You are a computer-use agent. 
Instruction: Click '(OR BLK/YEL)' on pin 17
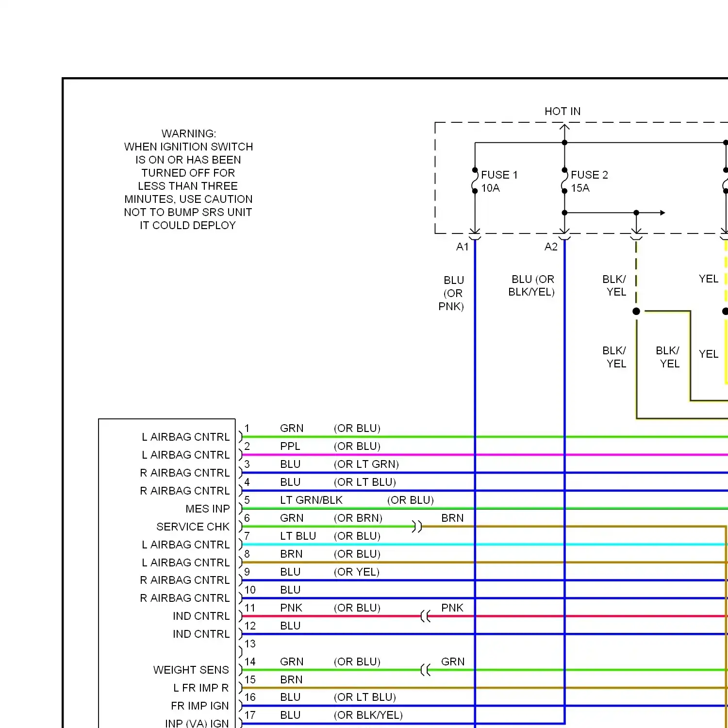pyautogui.click(x=368, y=715)
